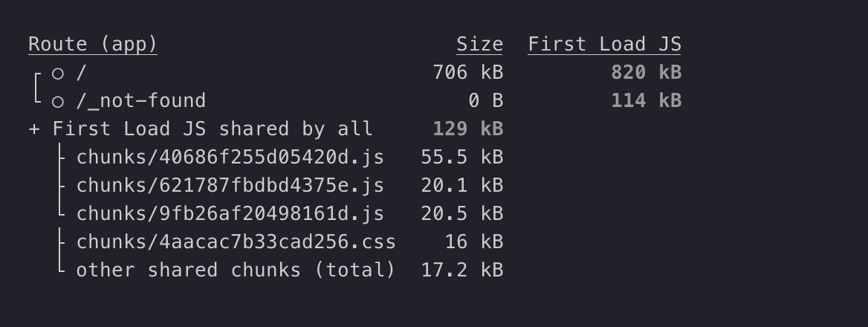
Task: Click the 820 kB first load value
Action: (646, 73)
